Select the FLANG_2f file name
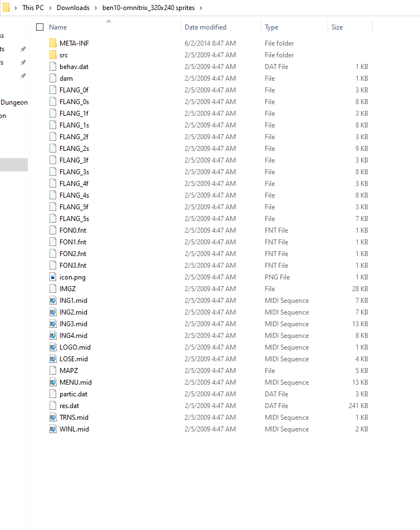 tap(74, 136)
